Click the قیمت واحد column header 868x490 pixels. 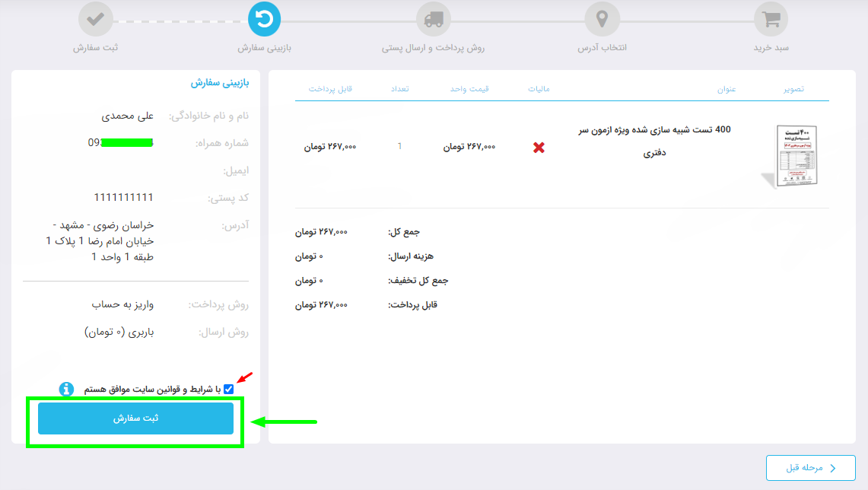[x=469, y=89]
